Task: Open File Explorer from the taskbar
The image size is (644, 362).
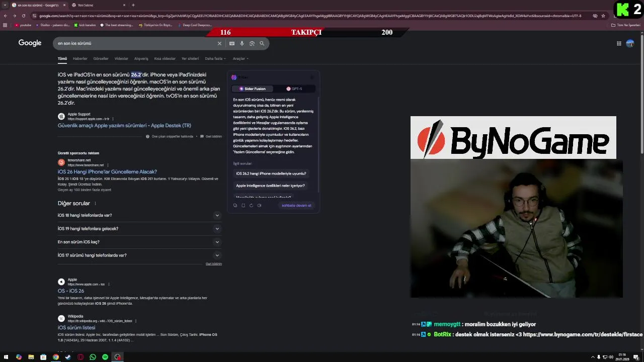Action: click(31, 357)
